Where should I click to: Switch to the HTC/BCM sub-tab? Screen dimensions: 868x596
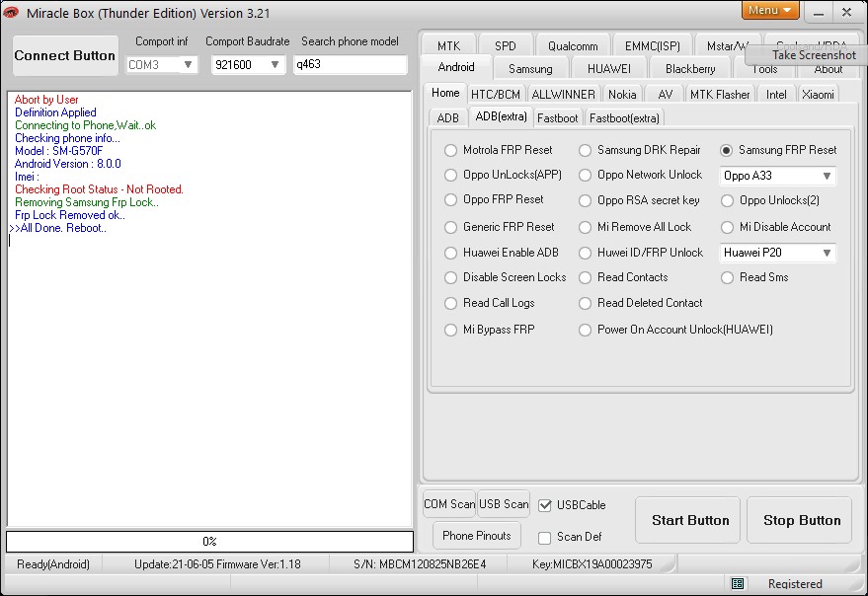click(x=496, y=95)
